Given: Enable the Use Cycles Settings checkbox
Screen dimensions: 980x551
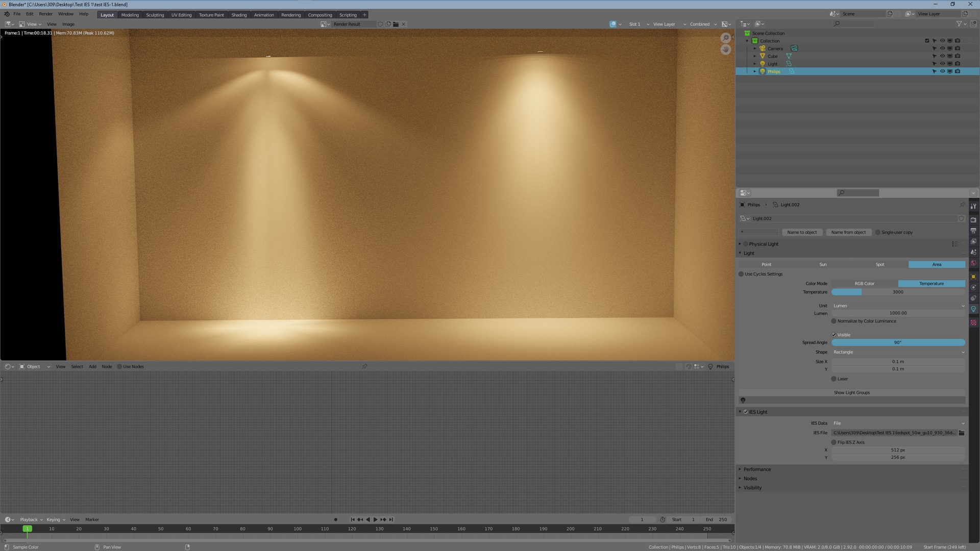Looking at the screenshot, I should coord(741,274).
